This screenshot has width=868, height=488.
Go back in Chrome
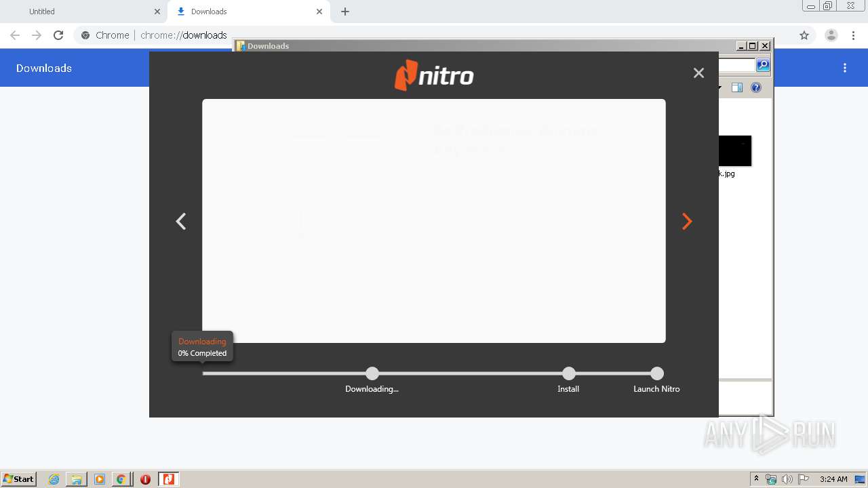click(15, 35)
